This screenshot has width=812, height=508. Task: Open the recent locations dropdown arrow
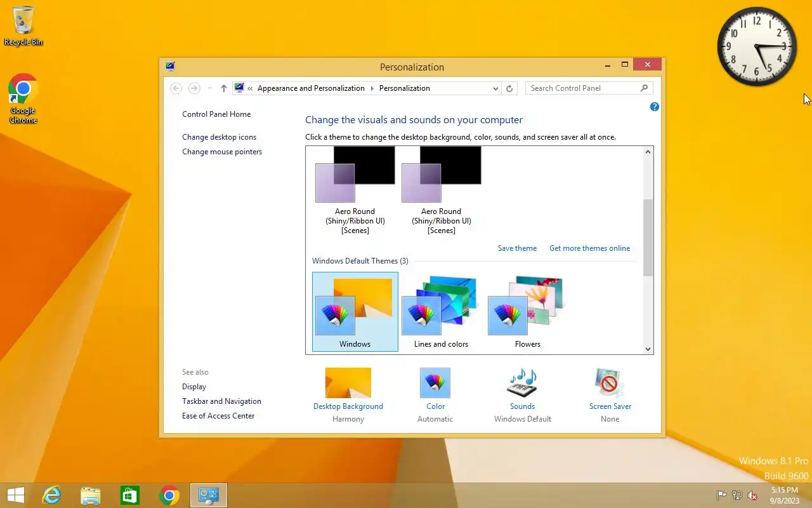point(210,88)
